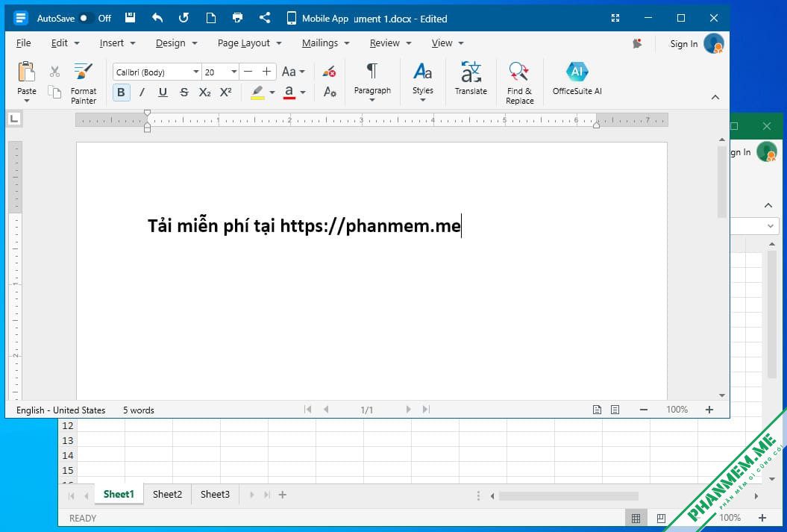Screen dimensions: 787x532
Task: Open the Edit menu
Action: pyautogui.click(x=65, y=43)
